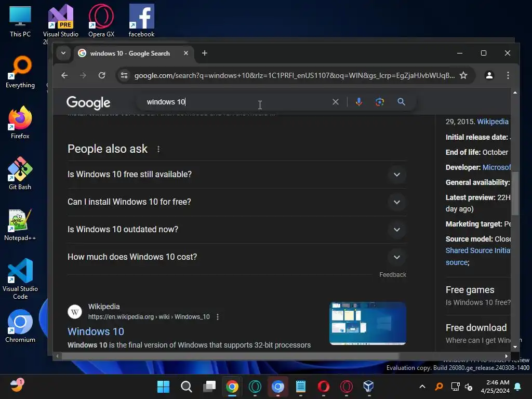Open Task View on taskbar
The height and width of the screenshot is (399, 532).
point(209,387)
